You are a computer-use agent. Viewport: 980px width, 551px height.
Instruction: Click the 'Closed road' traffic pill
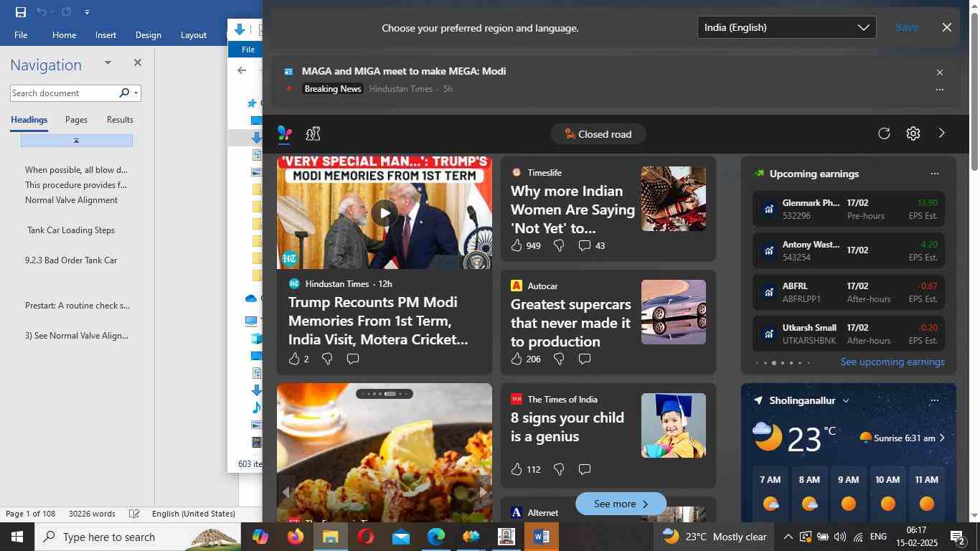(598, 134)
